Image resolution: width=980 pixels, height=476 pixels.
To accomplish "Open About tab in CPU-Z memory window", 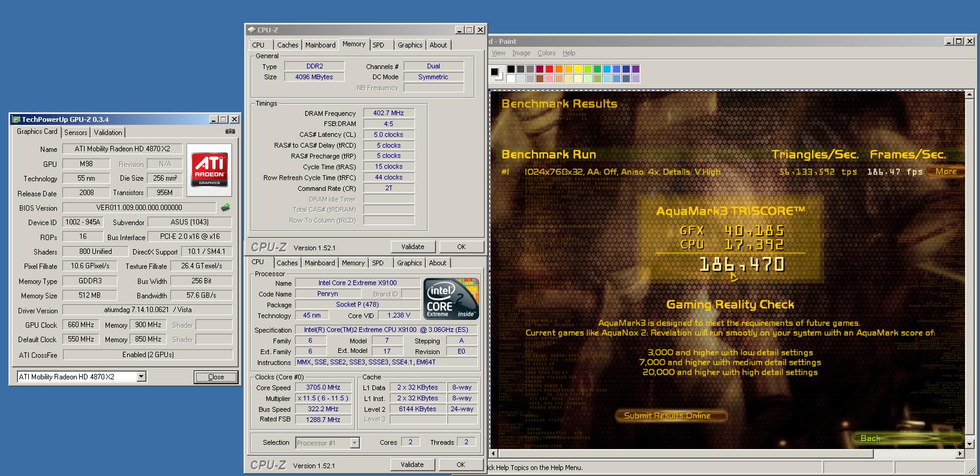I will pyautogui.click(x=438, y=45).
